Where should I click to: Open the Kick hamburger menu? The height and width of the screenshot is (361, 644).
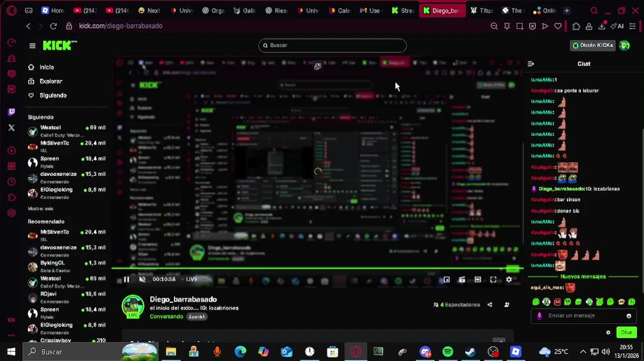click(32, 46)
